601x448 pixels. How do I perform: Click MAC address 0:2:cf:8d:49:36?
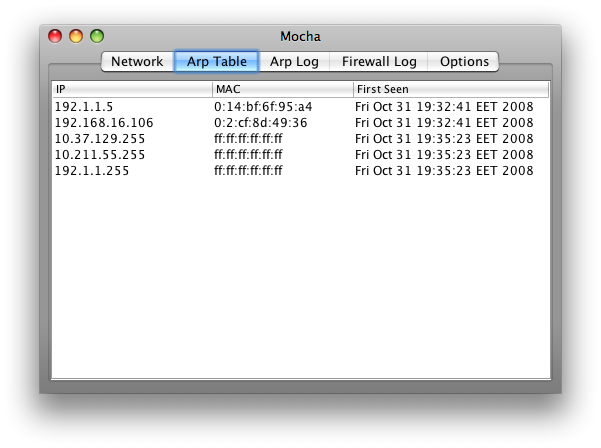[x=261, y=123]
